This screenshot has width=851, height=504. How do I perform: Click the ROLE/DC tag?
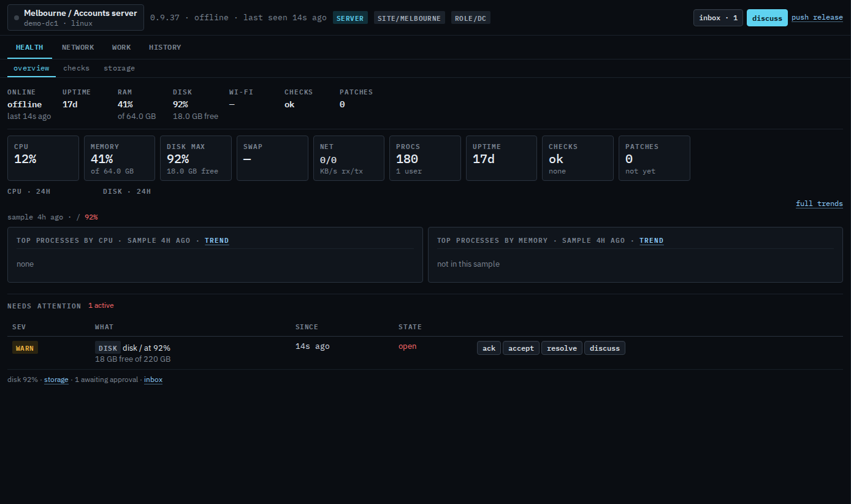pyautogui.click(x=470, y=18)
